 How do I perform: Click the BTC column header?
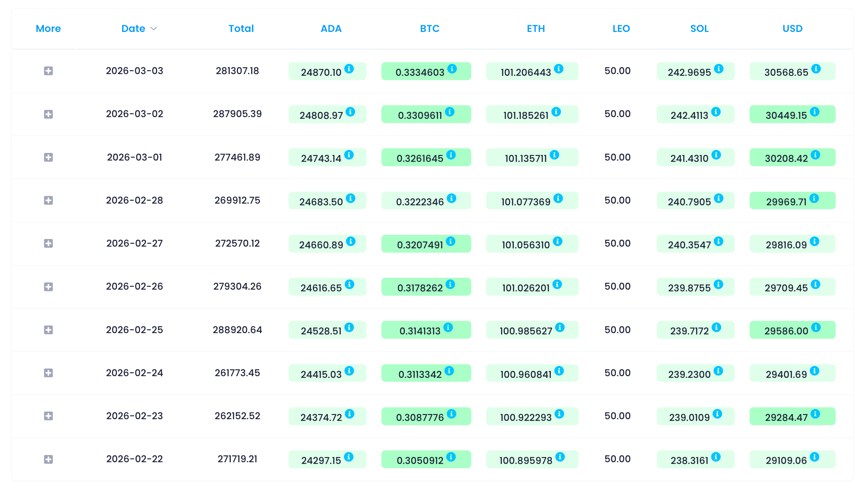(430, 29)
